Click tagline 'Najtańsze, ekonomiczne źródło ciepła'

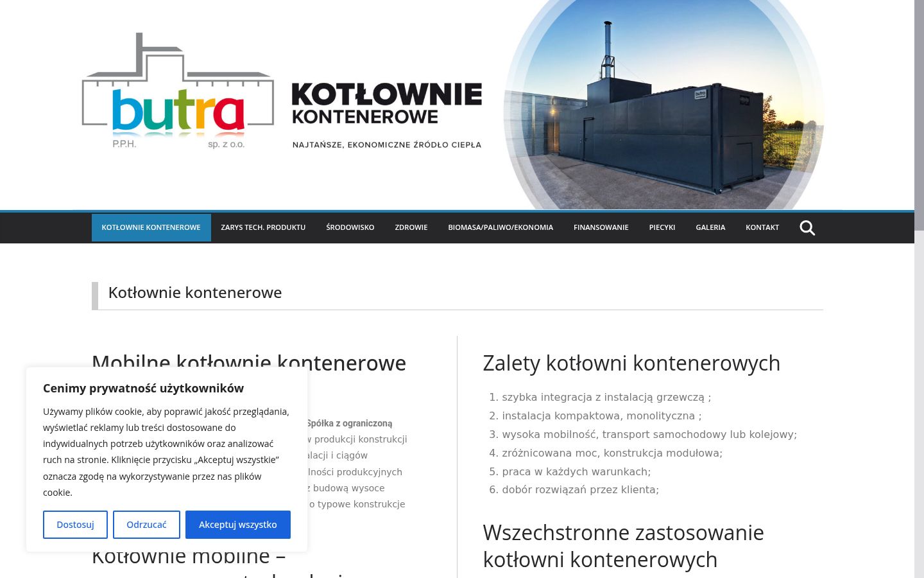click(387, 144)
